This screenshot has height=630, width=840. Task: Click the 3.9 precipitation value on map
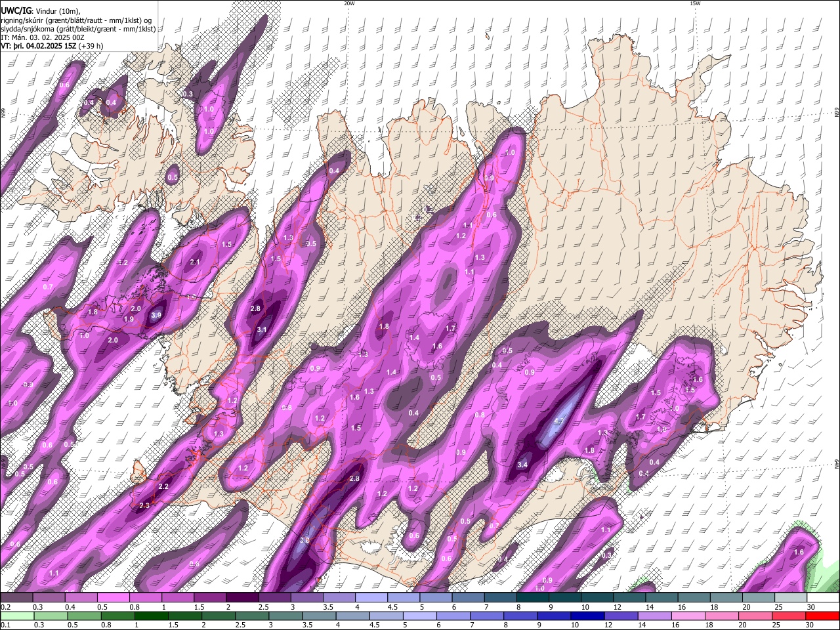point(156,316)
